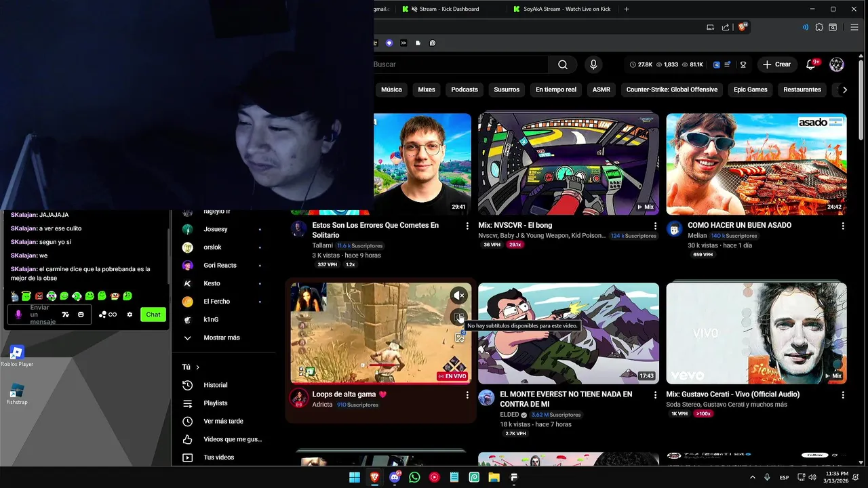This screenshot has height=488, width=868.
Task: Show hidden system tray icons
Action: 753,477
